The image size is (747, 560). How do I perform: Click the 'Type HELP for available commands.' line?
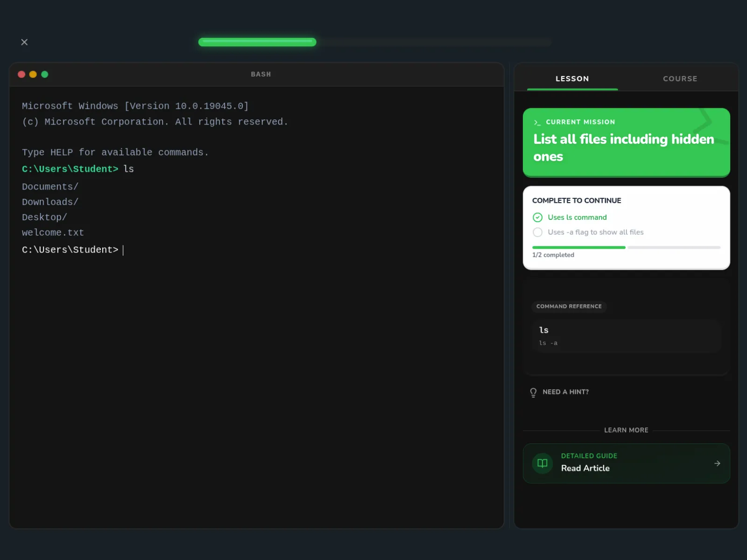[115, 153]
